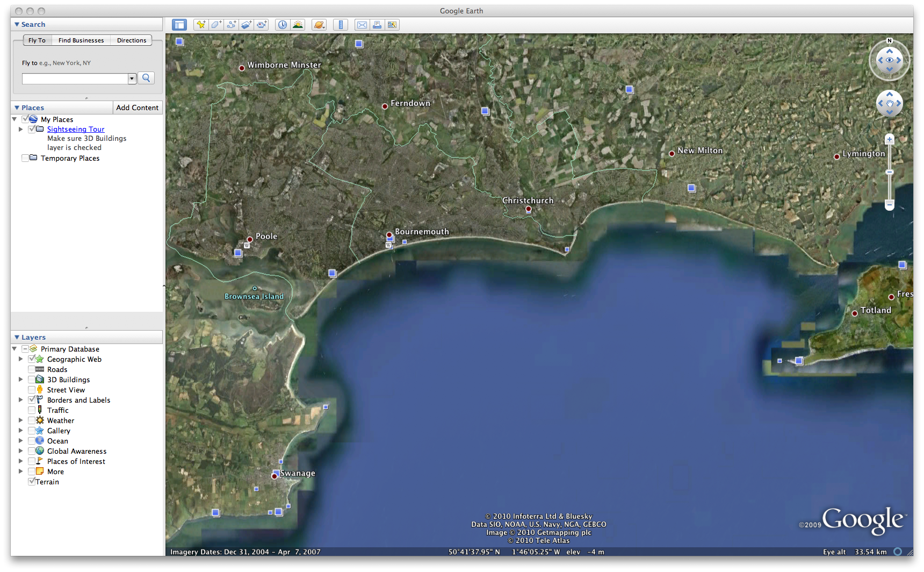Click the Add Content button
Viewport: 924px width, 572px height.
pyautogui.click(x=138, y=108)
